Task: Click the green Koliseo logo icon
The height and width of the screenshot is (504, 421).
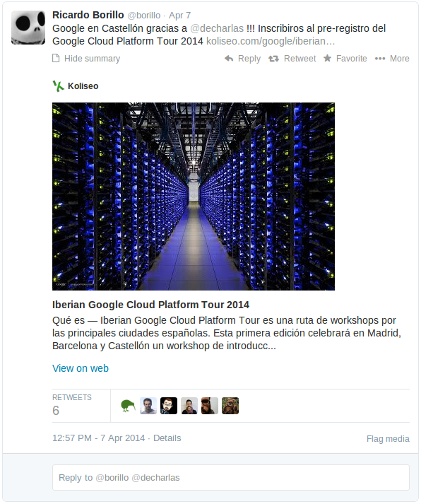Action: (59, 86)
